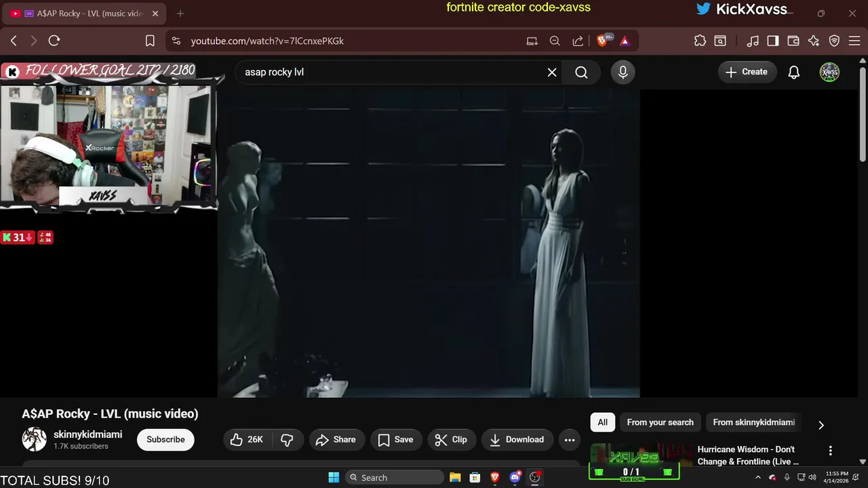Open OBS Studio from the taskbar
This screenshot has height=488, width=868.
[x=535, y=477]
